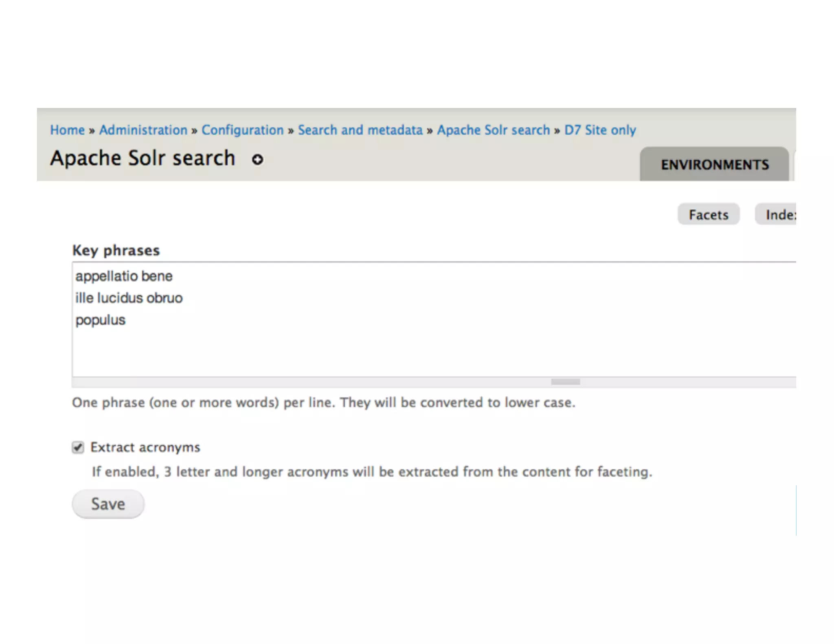Screen dimensions: 834x644
Task: Click empty area in Key phrases textarea
Action: (x=407, y=350)
